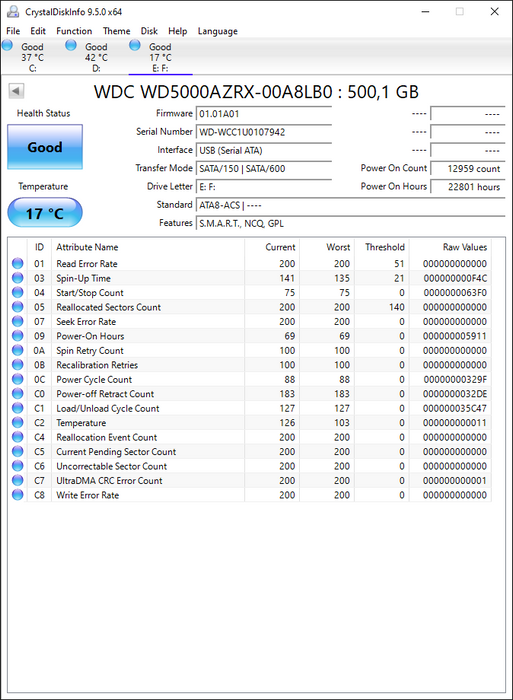This screenshot has height=700, width=513.
Task: Click the Serial Number field
Action: 264,132
